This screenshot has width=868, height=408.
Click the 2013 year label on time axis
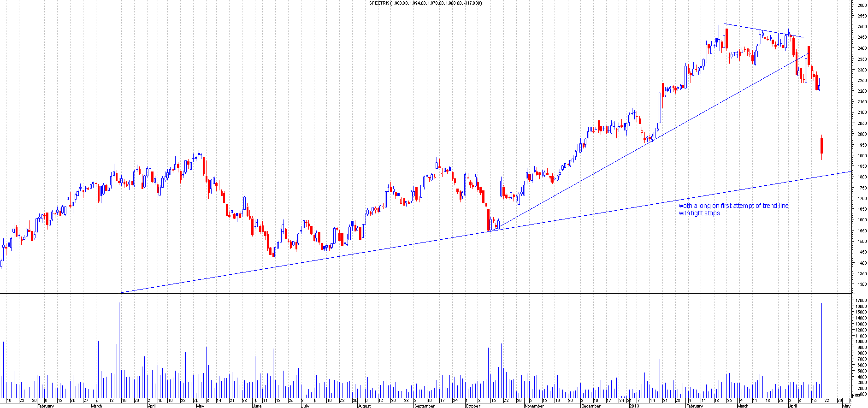[634, 406]
